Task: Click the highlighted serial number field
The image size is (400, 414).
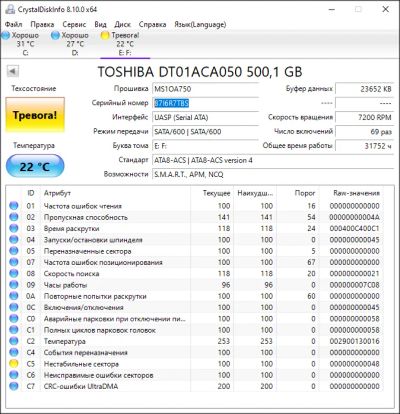Action: (205, 103)
